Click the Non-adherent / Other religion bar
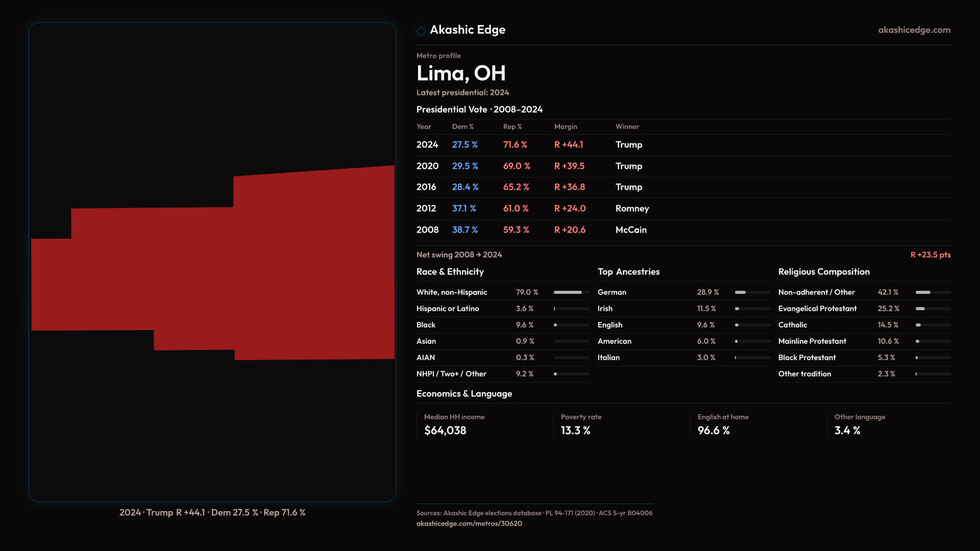Screen dimensions: 980x551 [933, 292]
